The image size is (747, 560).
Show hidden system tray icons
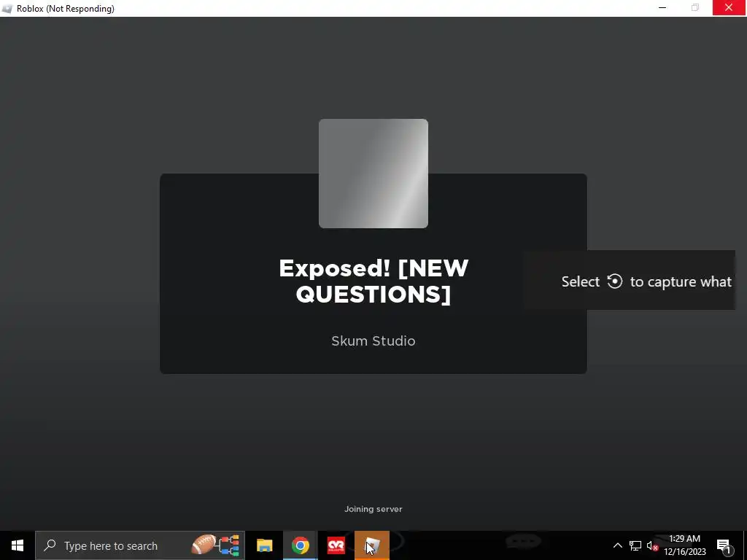(617, 545)
